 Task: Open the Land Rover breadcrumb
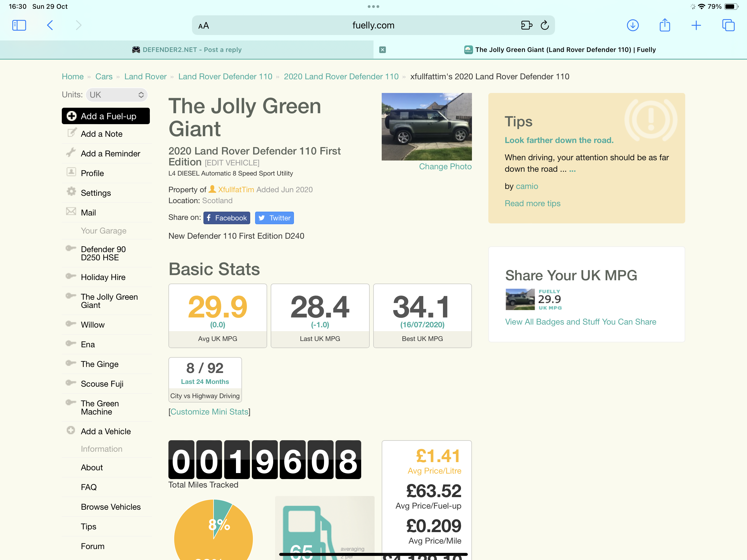(x=145, y=77)
